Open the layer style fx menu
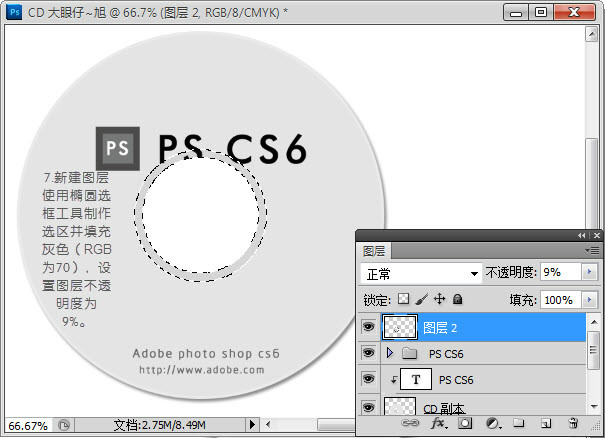Screen dimensions: 605x438 point(438,424)
